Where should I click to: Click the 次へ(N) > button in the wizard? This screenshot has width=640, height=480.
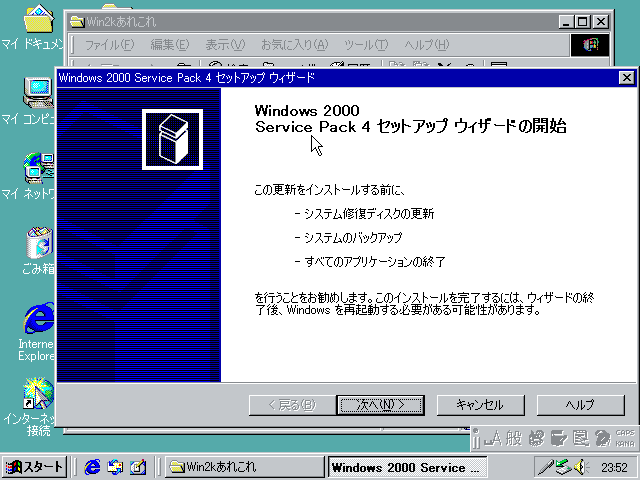pyautogui.click(x=380, y=405)
